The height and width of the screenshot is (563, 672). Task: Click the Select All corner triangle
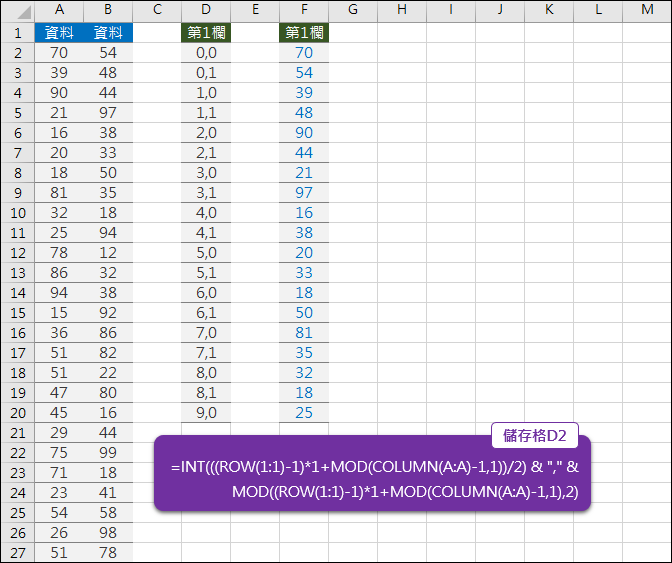24,12
